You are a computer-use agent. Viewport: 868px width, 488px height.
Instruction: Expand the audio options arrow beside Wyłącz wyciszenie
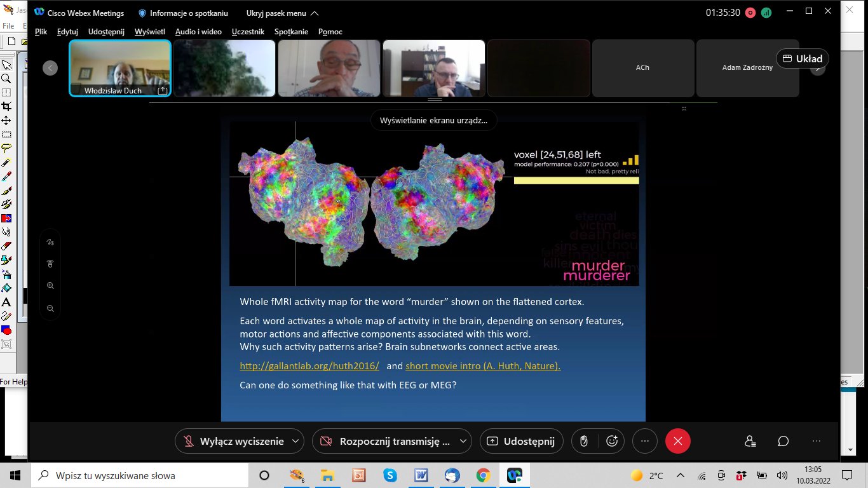click(295, 441)
